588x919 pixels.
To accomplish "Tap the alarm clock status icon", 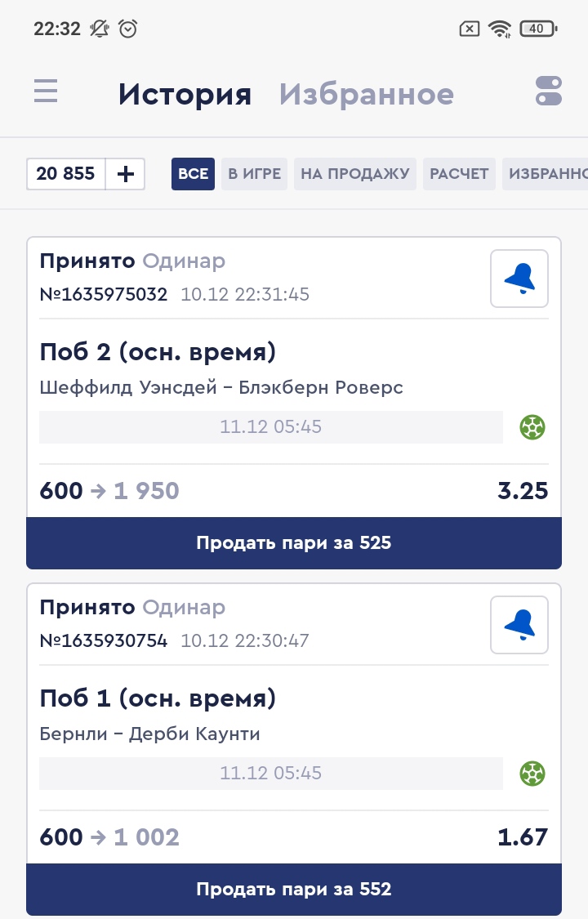I will (128, 29).
